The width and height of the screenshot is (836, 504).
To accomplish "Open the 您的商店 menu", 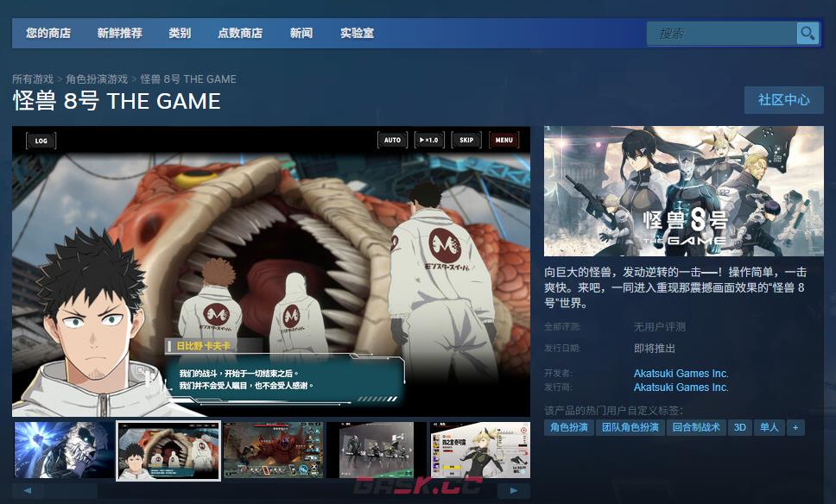I will point(48,33).
